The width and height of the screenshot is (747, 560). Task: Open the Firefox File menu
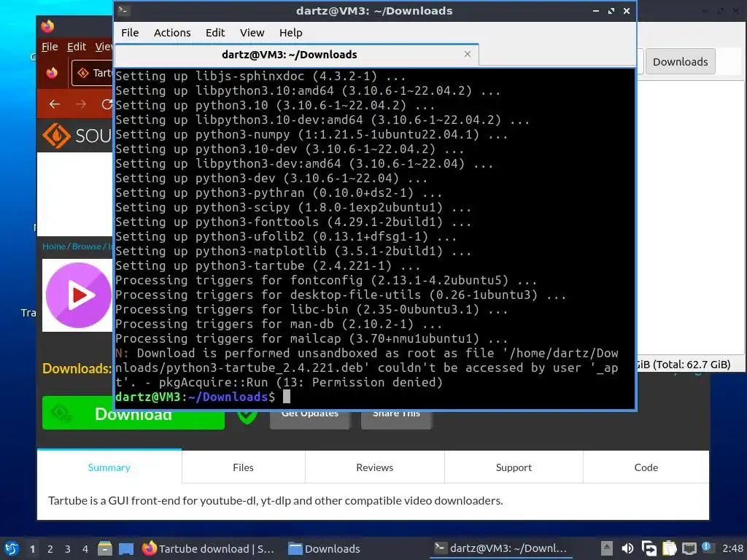tap(50, 47)
